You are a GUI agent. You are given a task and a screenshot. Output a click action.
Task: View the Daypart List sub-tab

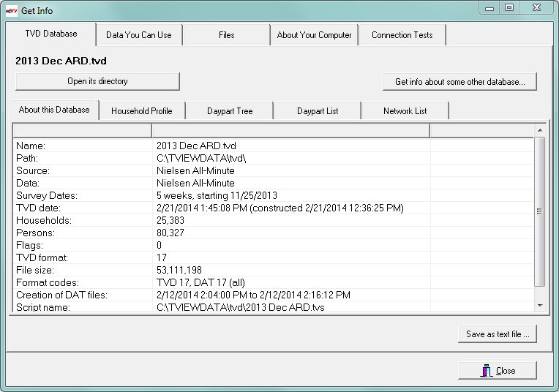tap(318, 111)
